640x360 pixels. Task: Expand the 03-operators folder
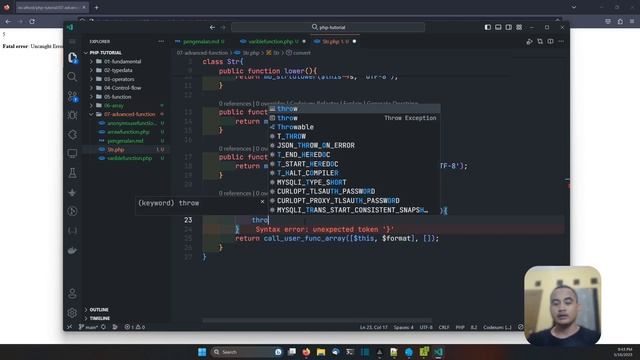(x=126, y=79)
